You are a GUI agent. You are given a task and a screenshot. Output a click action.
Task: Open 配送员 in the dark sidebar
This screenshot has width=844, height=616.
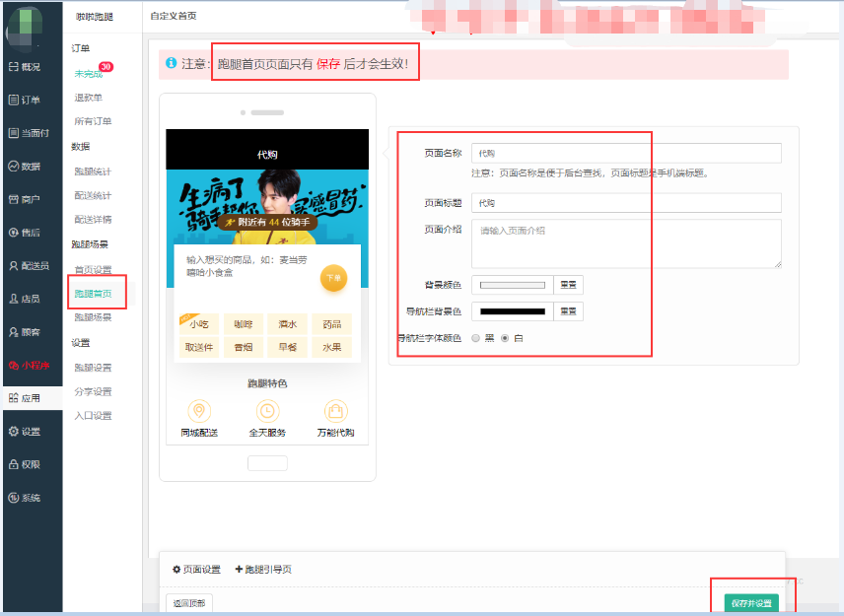coord(29,266)
